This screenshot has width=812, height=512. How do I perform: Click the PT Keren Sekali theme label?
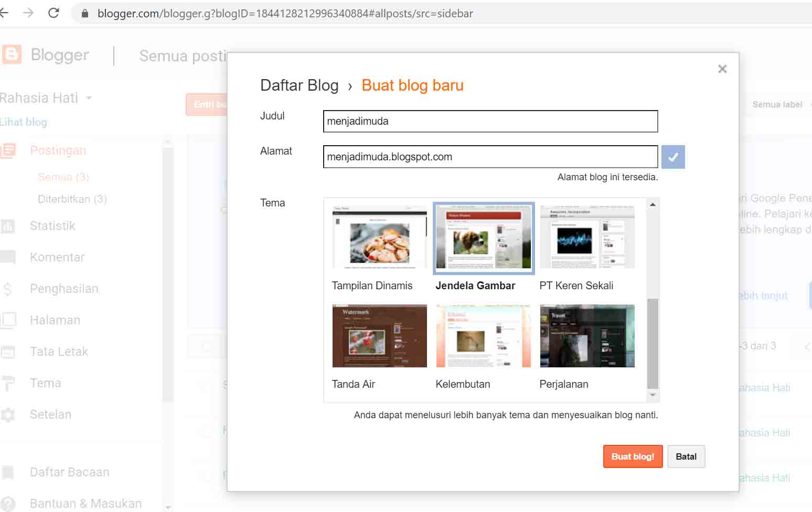coord(576,286)
